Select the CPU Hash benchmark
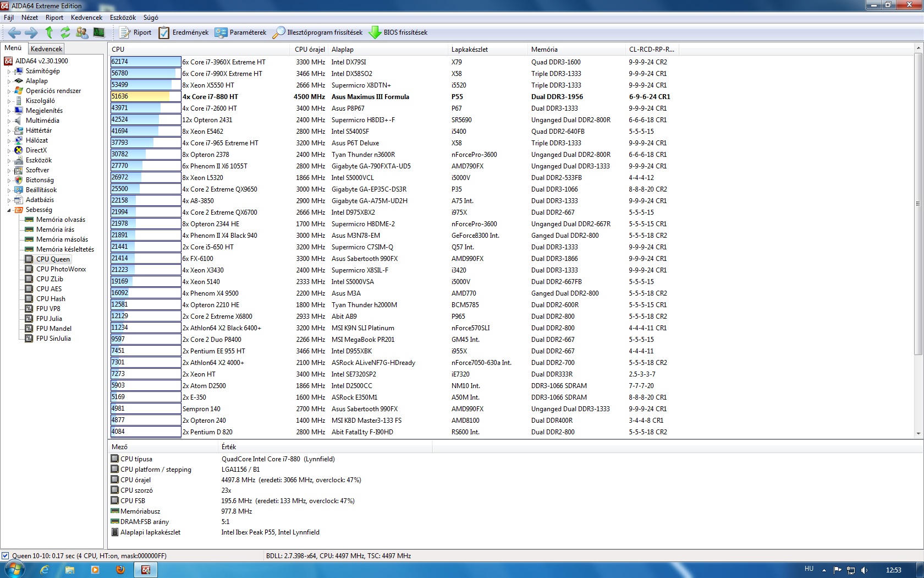Screen dimensions: 924x578 coord(51,299)
